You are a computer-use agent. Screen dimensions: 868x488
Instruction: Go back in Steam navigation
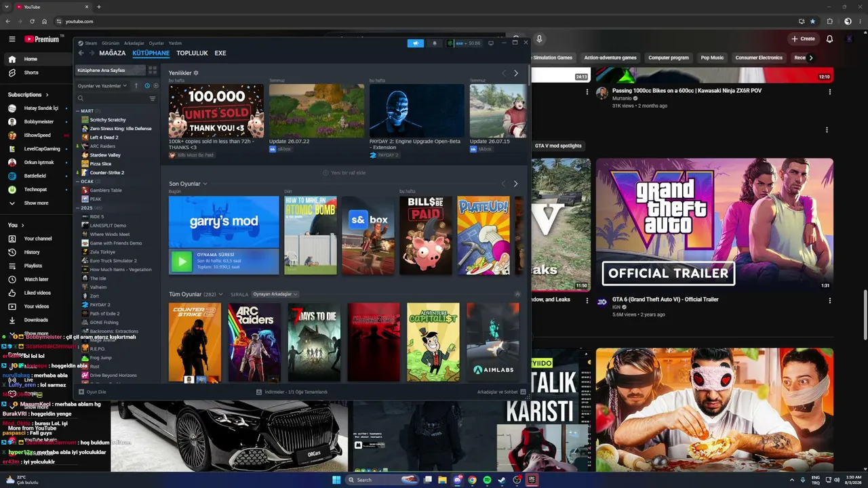pos(81,53)
